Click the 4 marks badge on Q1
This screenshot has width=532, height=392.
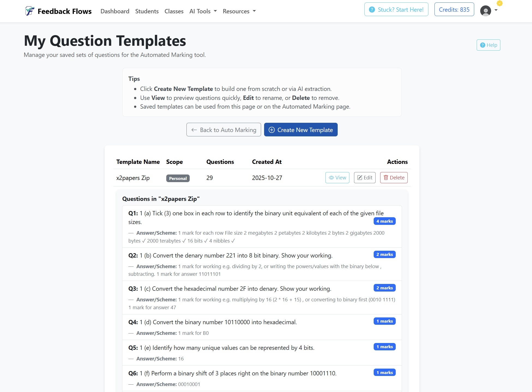[x=384, y=221]
